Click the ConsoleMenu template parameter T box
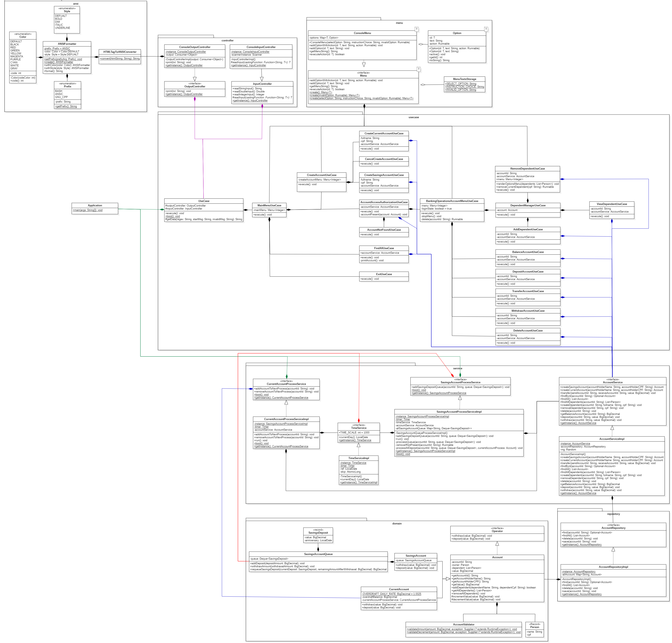672x643 pixels. (x=417, y=29)
